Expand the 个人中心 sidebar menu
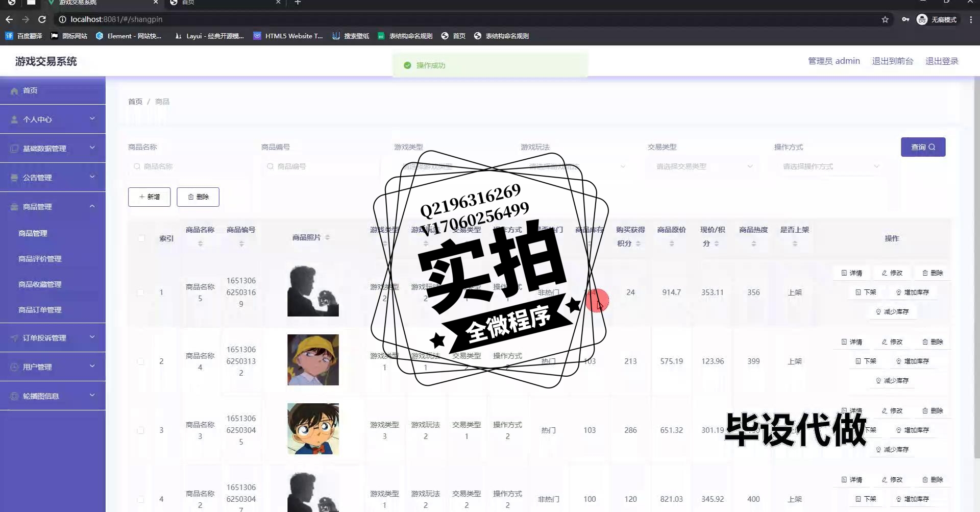Screen dimensions: 980x512 pos(53,119)
